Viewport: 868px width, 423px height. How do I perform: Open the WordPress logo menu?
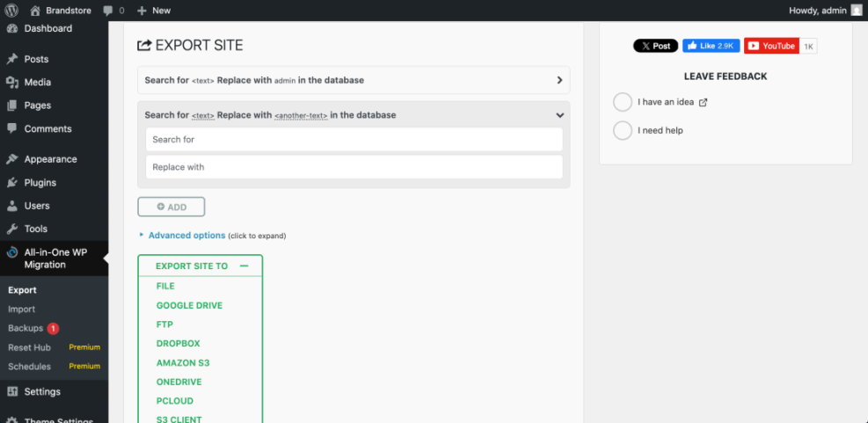tap(11, 10)
